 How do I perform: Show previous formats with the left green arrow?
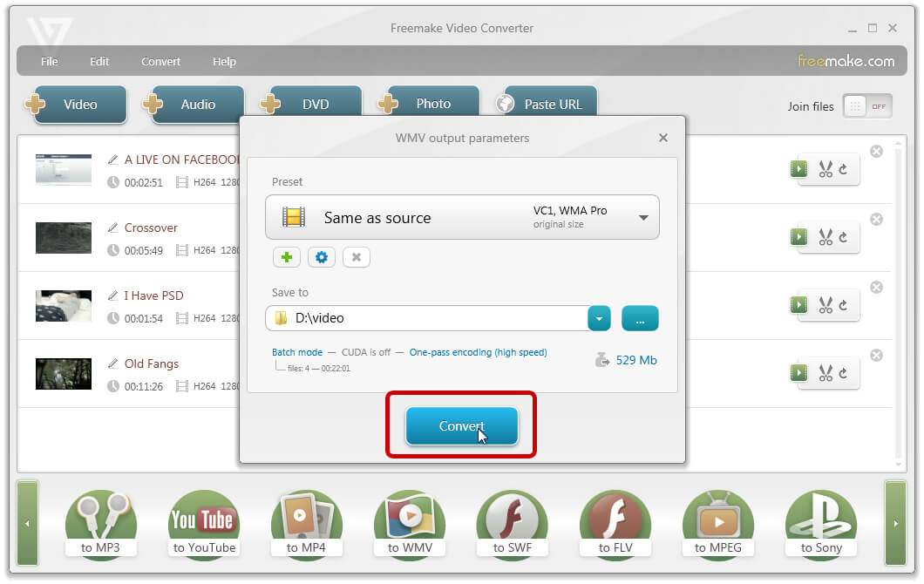pyautogui.click(x=28, y=523)
